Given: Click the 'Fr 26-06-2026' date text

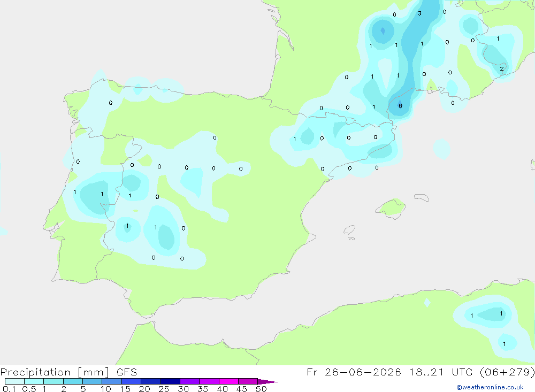Looking at the screenshot, I should click(354, 372).
